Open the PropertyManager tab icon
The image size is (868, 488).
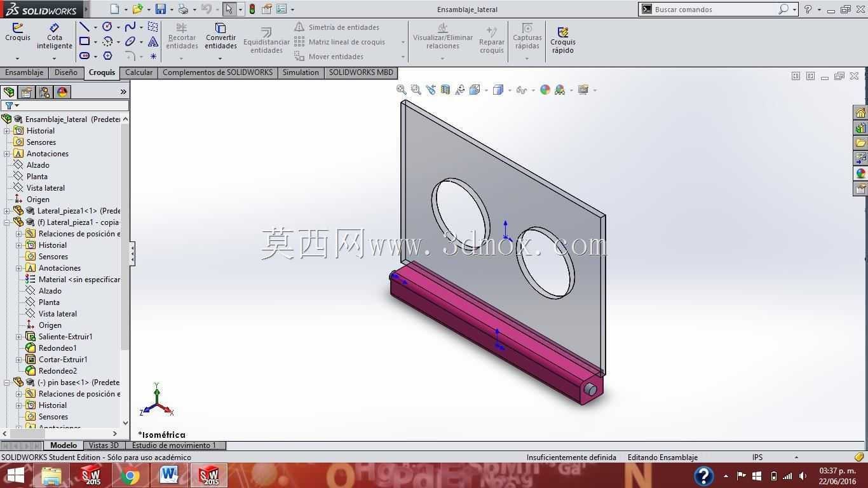pos(27,92)
